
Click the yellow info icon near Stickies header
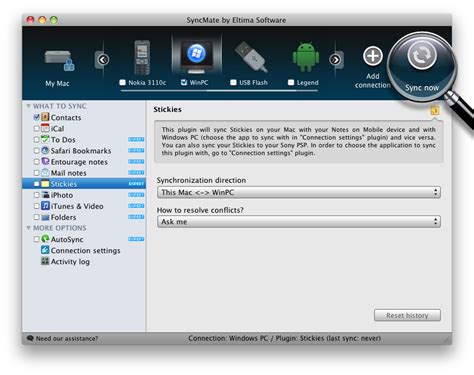[x=435, y=110]
